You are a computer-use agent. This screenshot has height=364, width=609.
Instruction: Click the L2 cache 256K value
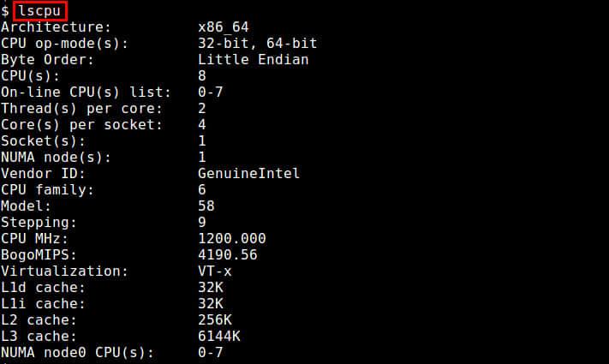[x=214, y=319]
